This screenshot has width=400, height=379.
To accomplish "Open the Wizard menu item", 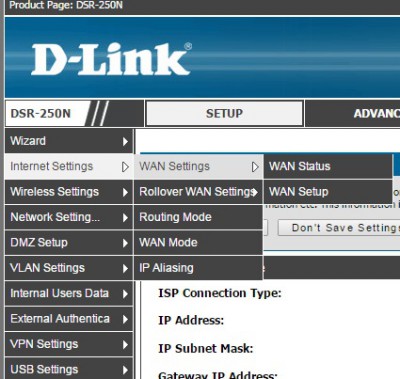I will 69,141.
